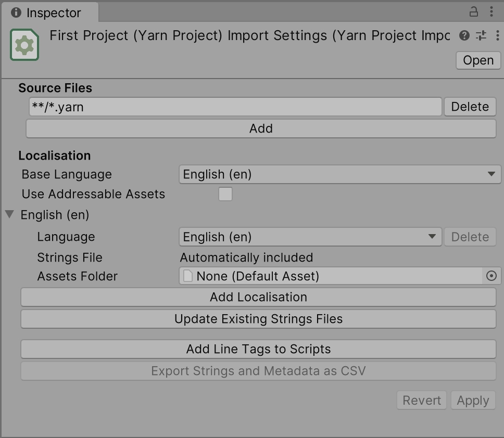Open the Inspector tab kebab menu
504x438 pixels.
pos(492,12)
